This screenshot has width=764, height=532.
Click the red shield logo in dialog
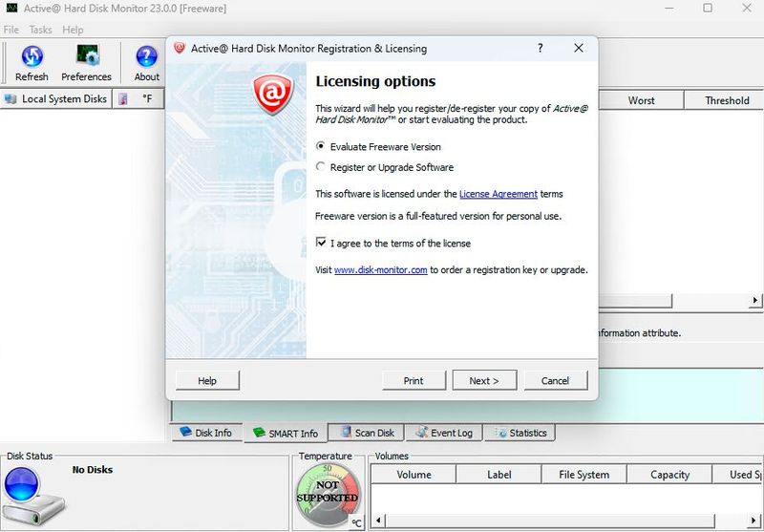coord(273,94)
